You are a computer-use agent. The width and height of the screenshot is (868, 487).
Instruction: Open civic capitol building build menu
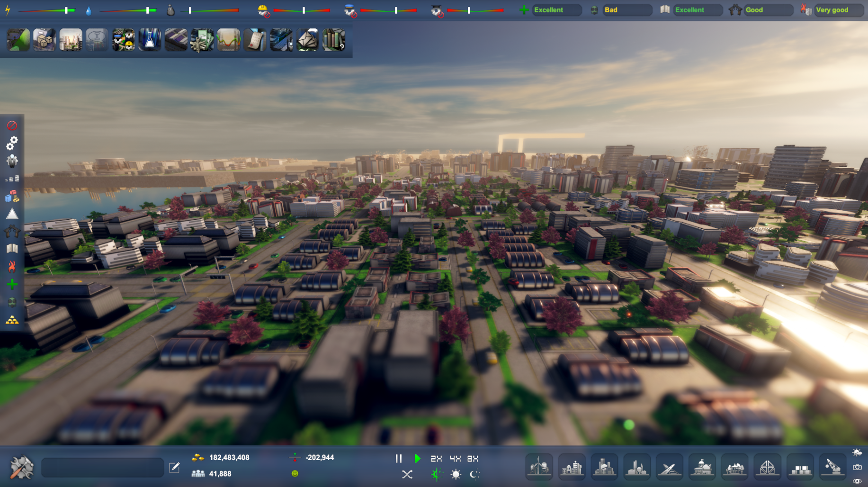click(702, 467)
